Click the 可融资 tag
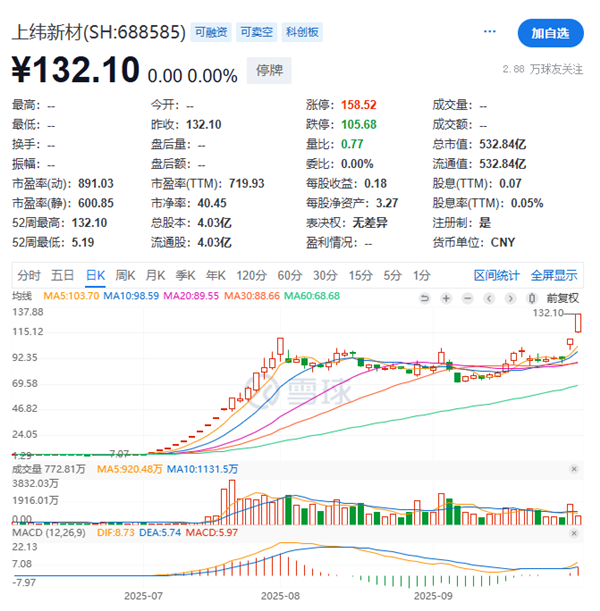The height and width of the screenshot is (611, 600). tap(210, 32)
